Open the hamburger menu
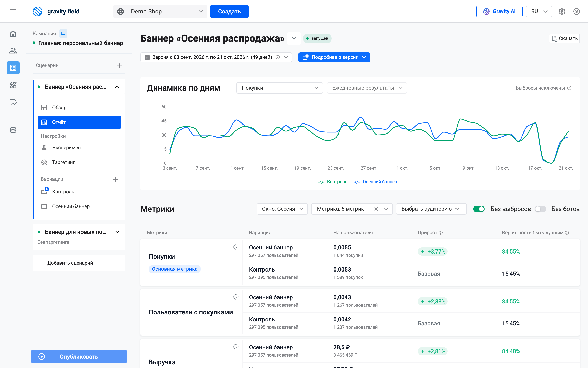The image size is (588, 368). 13,11
